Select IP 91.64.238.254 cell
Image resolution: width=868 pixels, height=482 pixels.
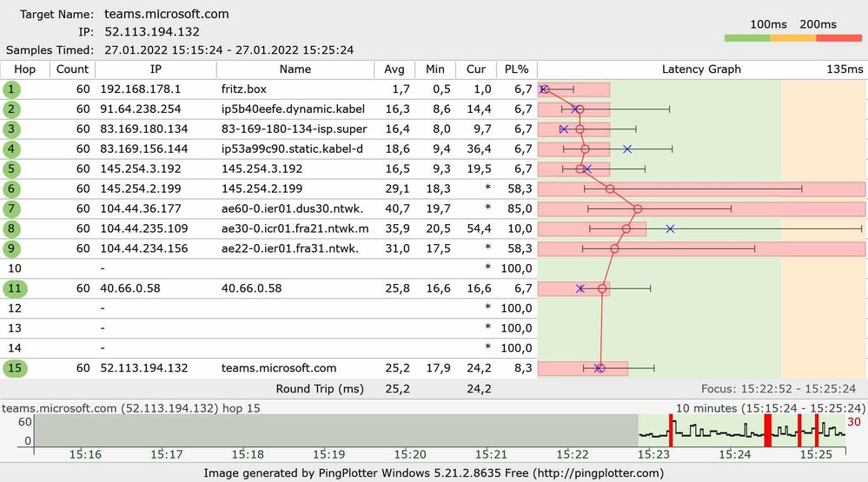click(141, 109)
